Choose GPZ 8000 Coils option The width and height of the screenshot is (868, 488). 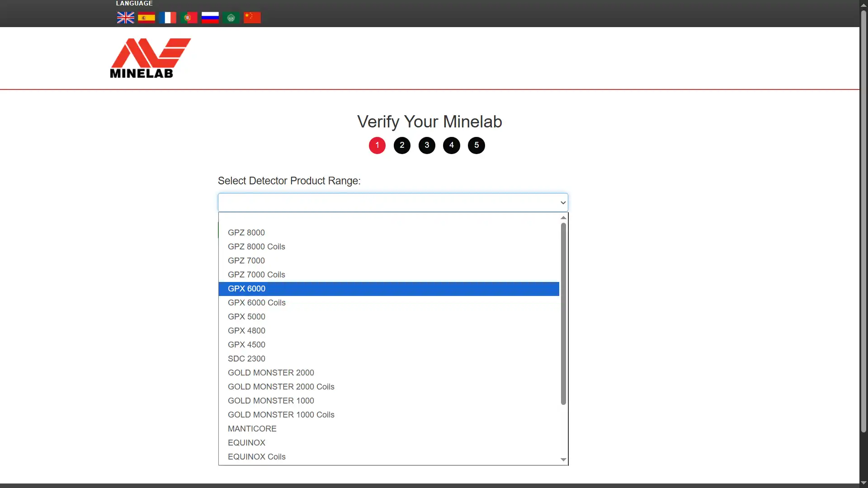(389, 247)
